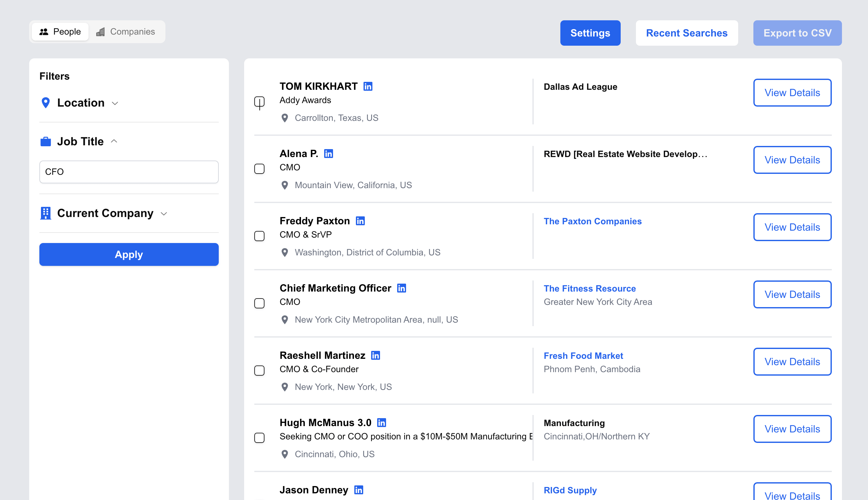The width and height of the screenshot is (868, 500).
Task: Open Recent Searches
Action: 687,33
